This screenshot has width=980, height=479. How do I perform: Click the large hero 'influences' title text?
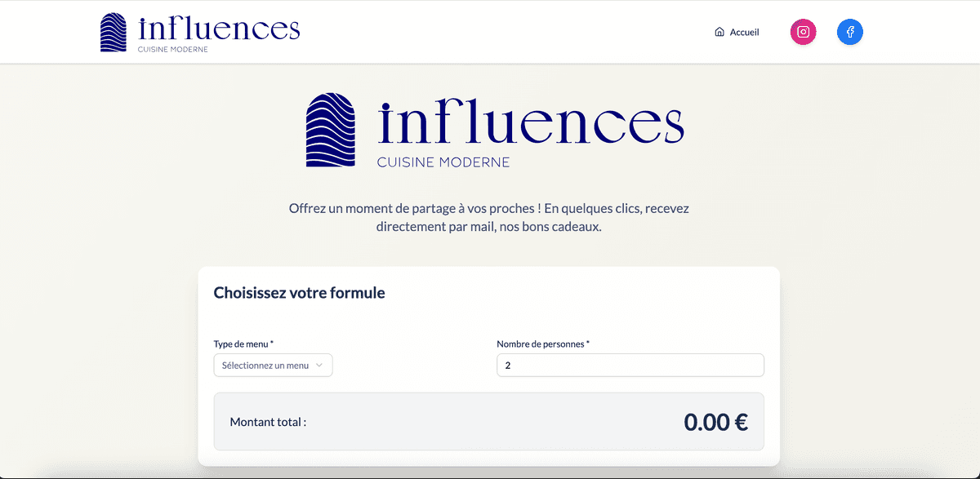coord(531,124)
